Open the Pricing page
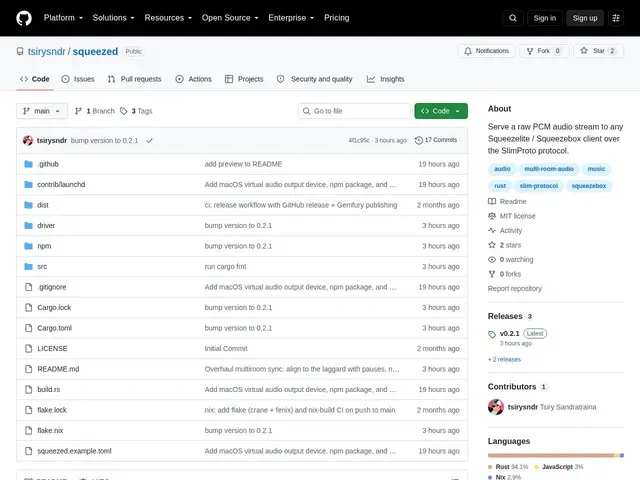Screen dimensions: 640x480 pyautogui.click(x=336, y=18)
